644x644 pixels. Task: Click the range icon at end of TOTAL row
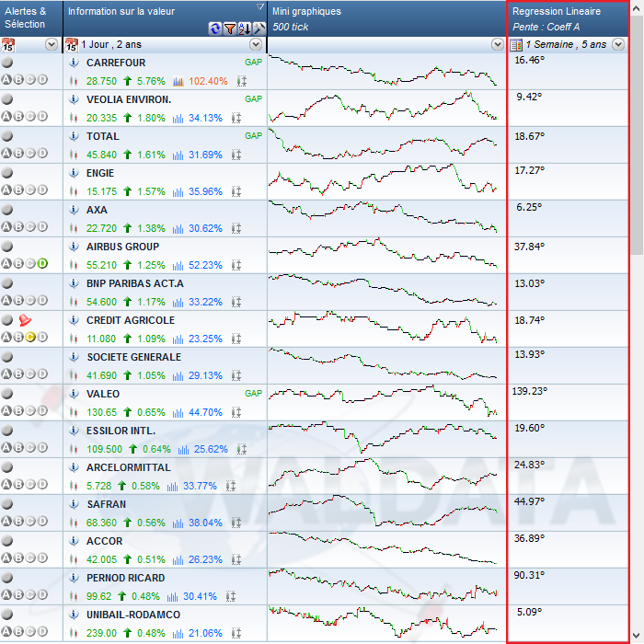tap(236, 155)
